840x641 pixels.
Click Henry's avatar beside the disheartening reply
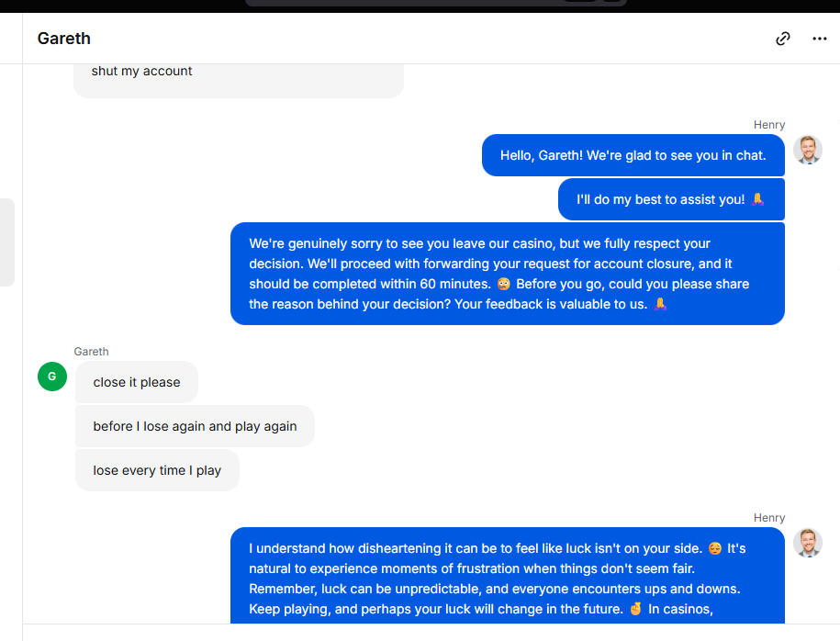[x=808, y=543]
